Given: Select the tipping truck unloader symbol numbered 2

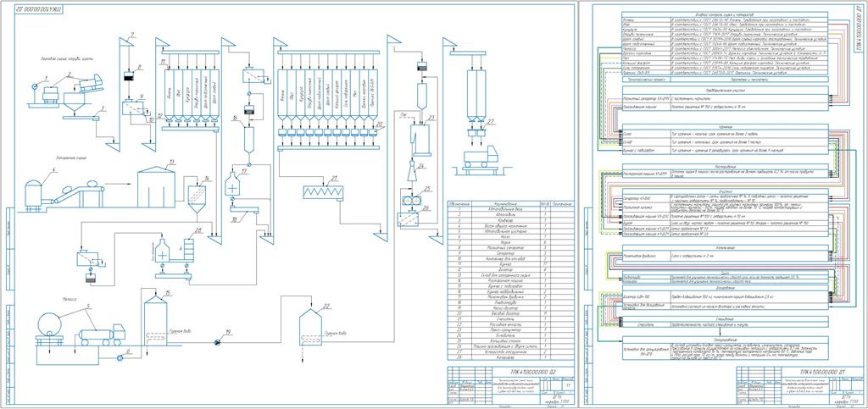Looking at the screenshot, I should tap(90, 85).
